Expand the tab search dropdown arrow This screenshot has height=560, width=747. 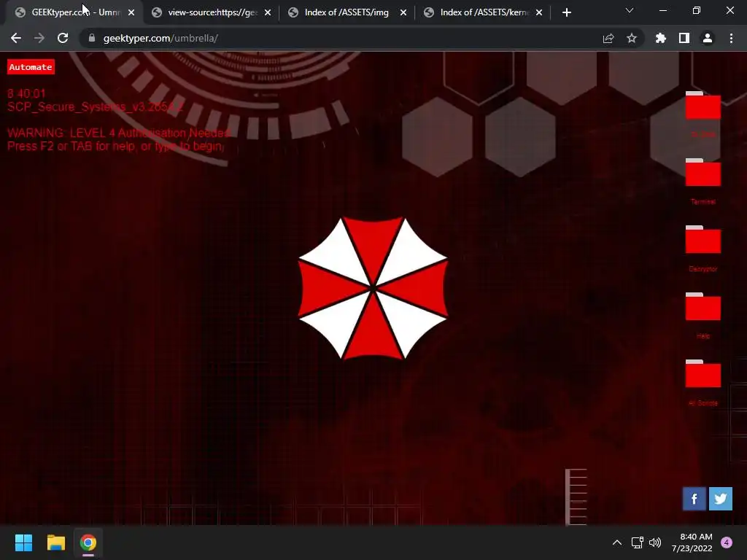(x=630, y=10)
